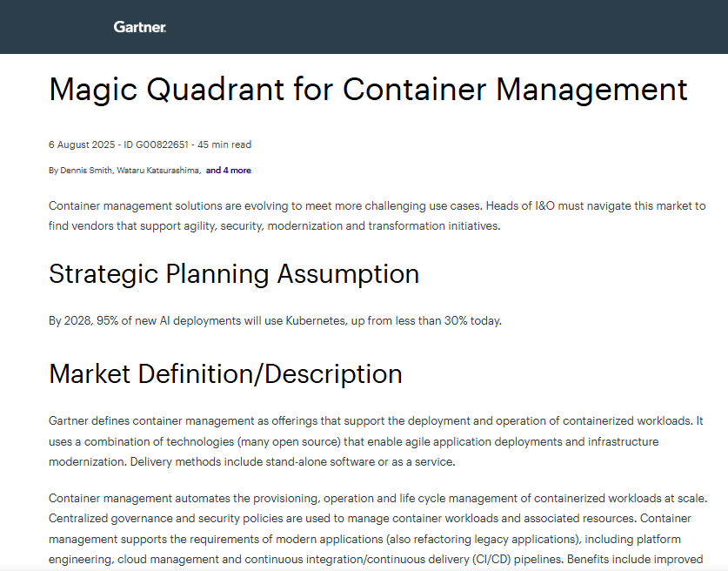The height and width of the screenshot is (571, 728).
Task: Click the 6 August 2025 publication date
Action: click(x=81, y=144)
